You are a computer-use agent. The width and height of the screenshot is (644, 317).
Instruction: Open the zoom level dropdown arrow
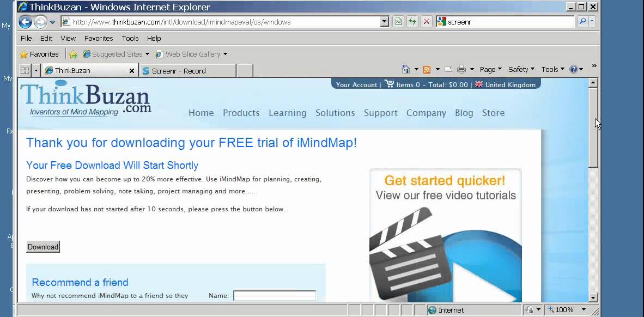[583, 309]
